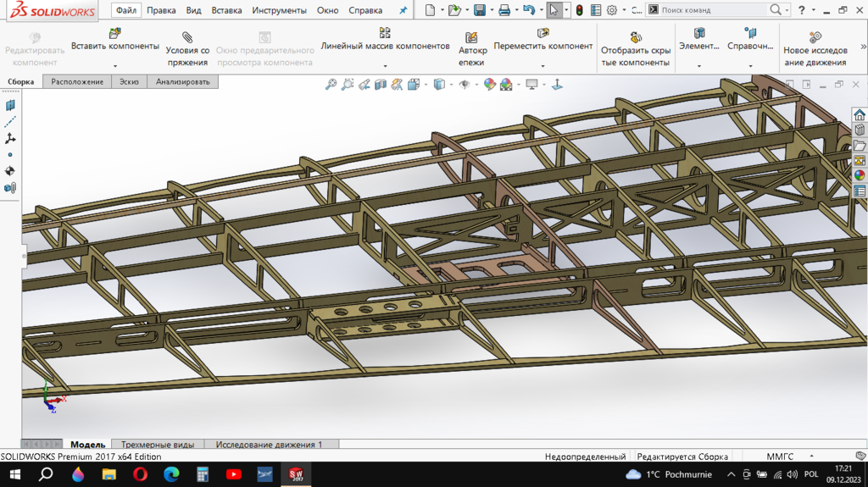This screenshot has width=868, height=487.
Task: Toggle the Hide/Show Items eye icon
Action: point(464,84)
